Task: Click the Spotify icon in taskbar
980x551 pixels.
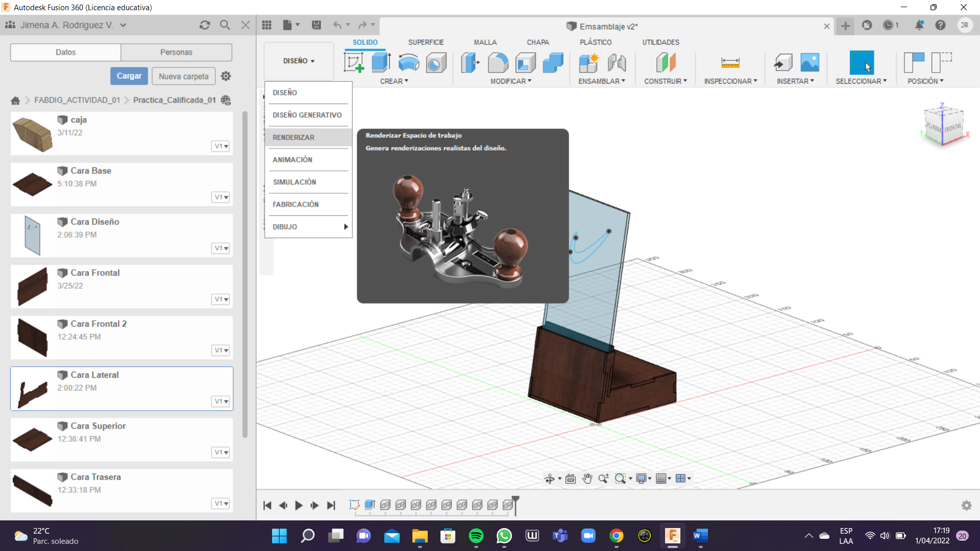Action: click(476, 536)
